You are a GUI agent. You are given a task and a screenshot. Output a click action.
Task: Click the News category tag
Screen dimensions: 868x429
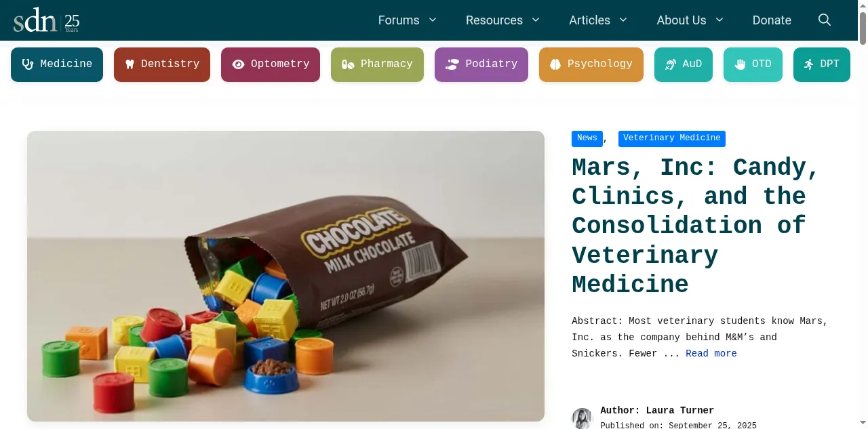coord(587,138)
